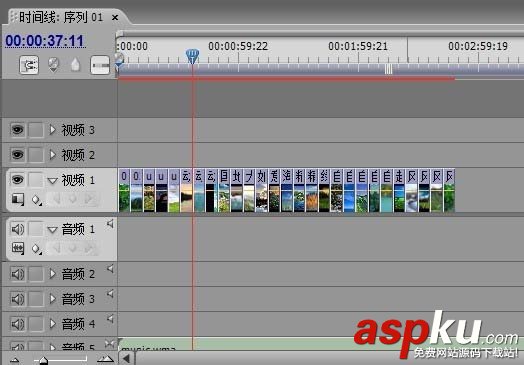The image size is (524, 365).
Task: Expand the 视频 2 track
Action: (x=52, y=155)
